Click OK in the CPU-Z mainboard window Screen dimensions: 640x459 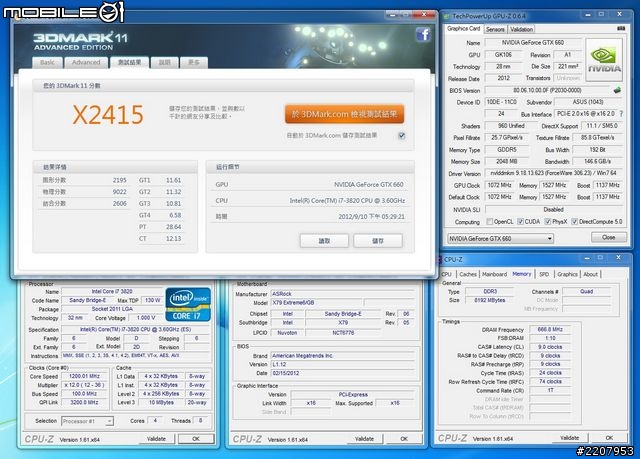coord(404,439)
